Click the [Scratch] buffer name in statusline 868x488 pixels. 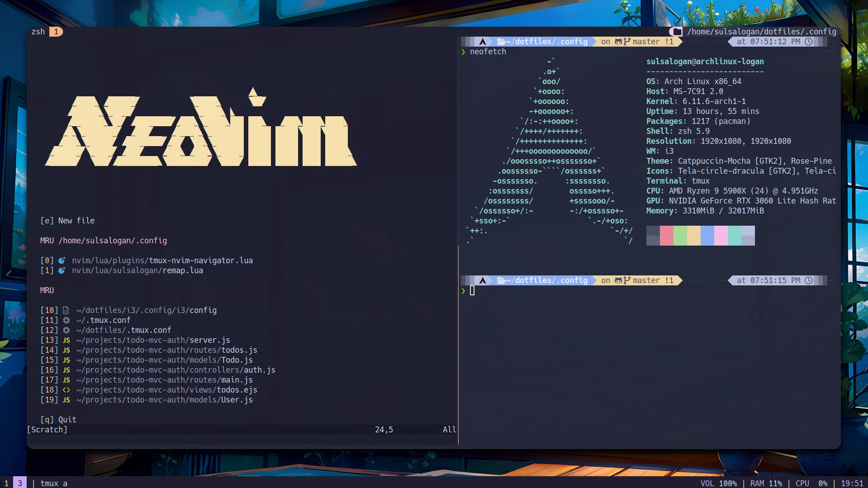click(47, 430)
